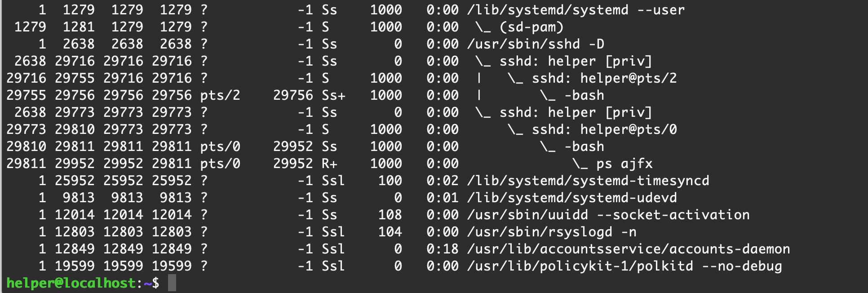Click the accounts-daemon process line

tap(628, 249)
